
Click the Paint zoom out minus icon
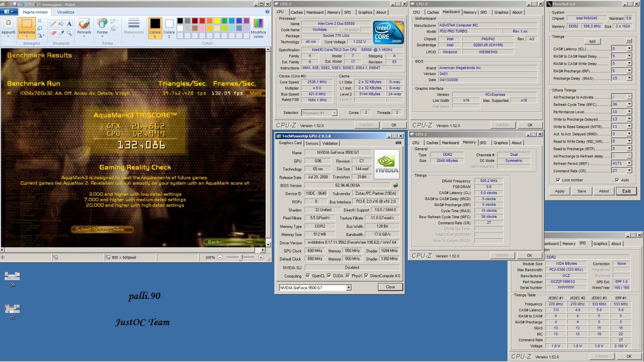point(220,257)
